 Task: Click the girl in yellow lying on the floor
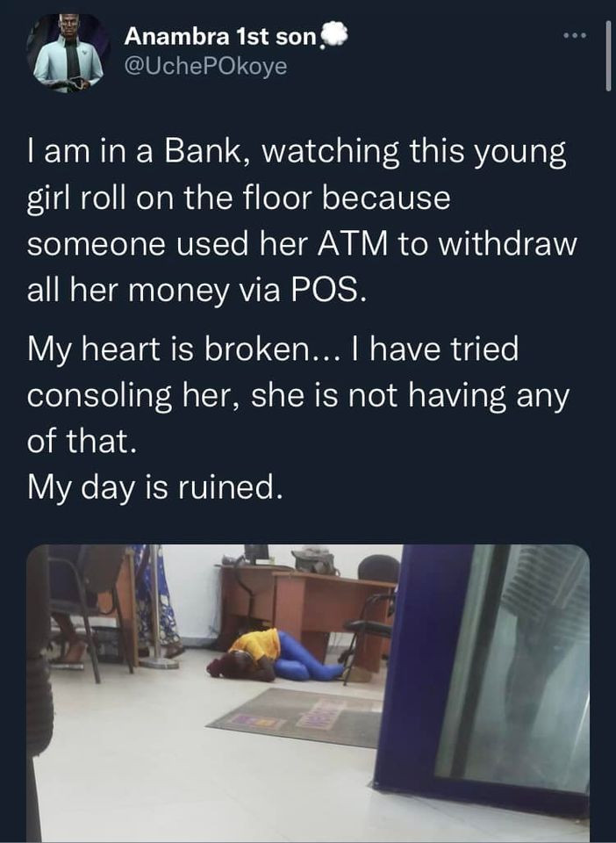click(x=274, y=656)
